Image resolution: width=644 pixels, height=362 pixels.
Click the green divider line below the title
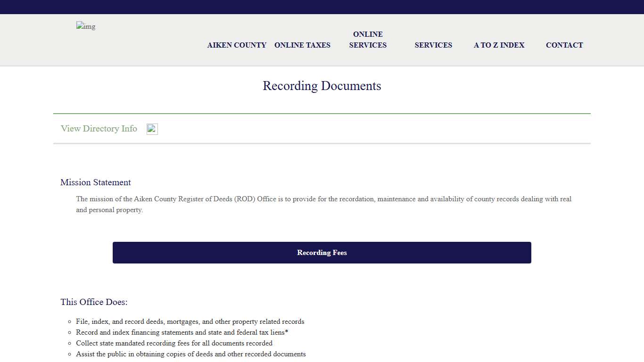tap(322, 113)
